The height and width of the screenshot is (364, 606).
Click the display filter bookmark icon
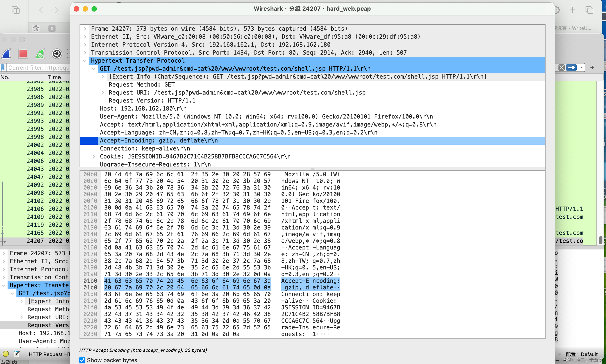point(3,67)
